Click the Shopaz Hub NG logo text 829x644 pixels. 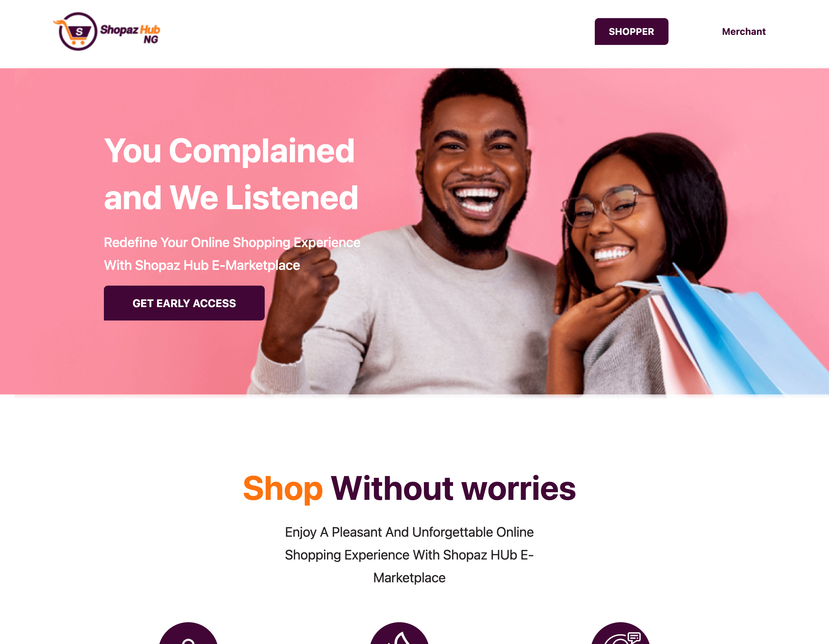tap(130, 34)
